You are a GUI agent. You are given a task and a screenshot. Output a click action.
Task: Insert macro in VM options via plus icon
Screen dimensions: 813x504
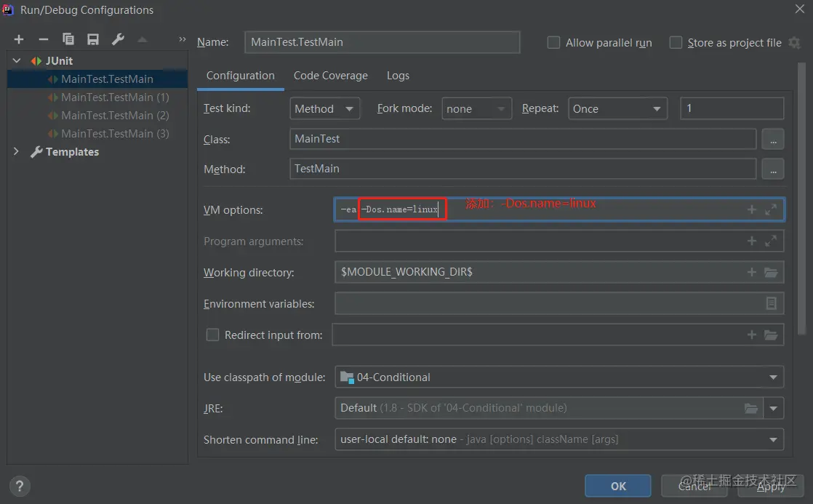(x=751, y=209)
